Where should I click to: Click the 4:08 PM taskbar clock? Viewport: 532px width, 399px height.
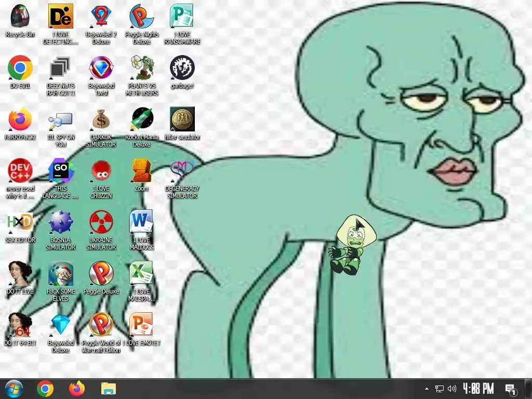478,389
